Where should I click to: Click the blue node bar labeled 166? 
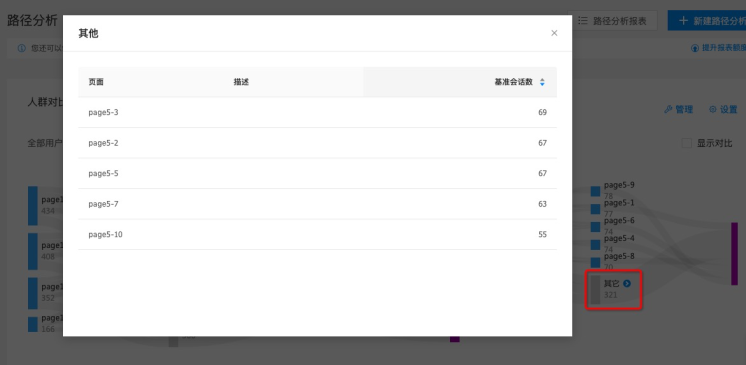(x=32, y=325)
